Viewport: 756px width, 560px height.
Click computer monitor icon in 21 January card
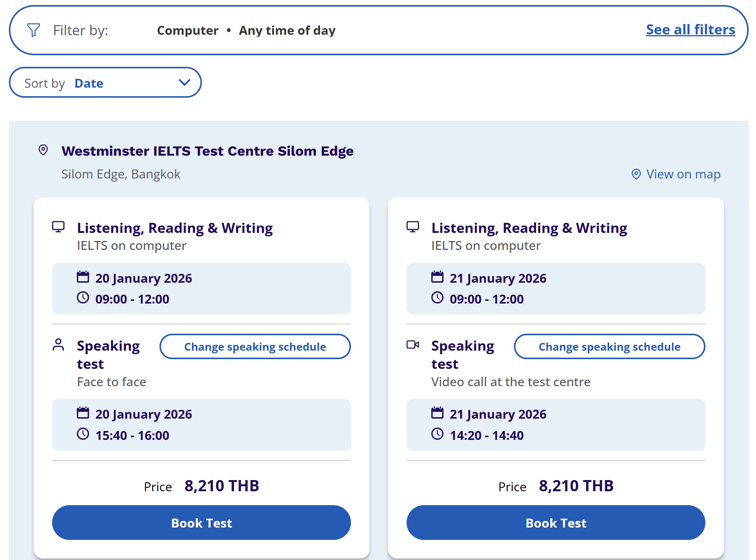pos(413,227)
